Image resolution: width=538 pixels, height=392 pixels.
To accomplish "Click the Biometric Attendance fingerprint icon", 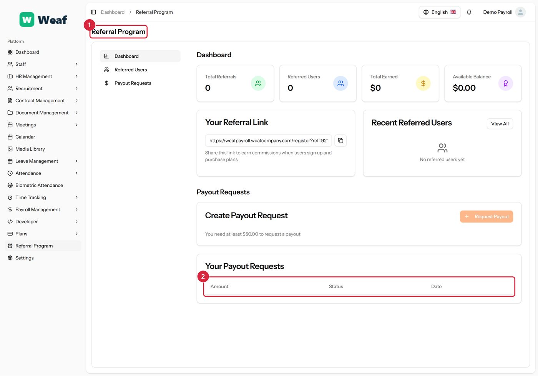I will (x=10, y=185).
